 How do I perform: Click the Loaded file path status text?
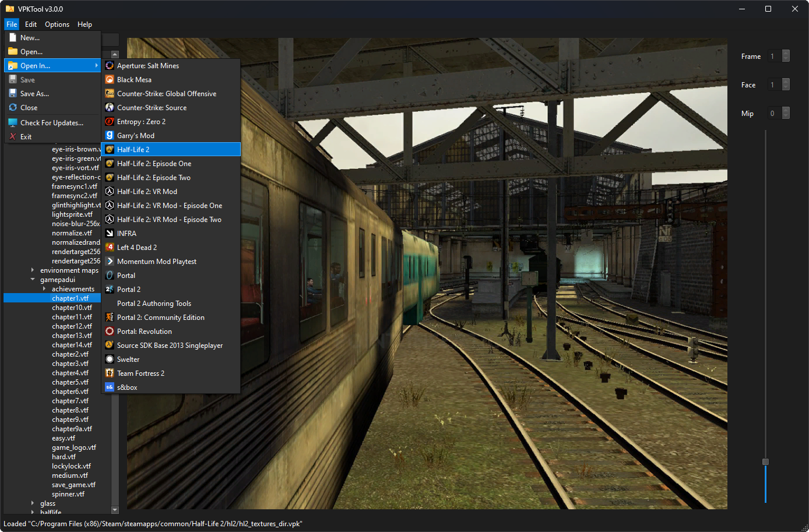click(153, 523)
